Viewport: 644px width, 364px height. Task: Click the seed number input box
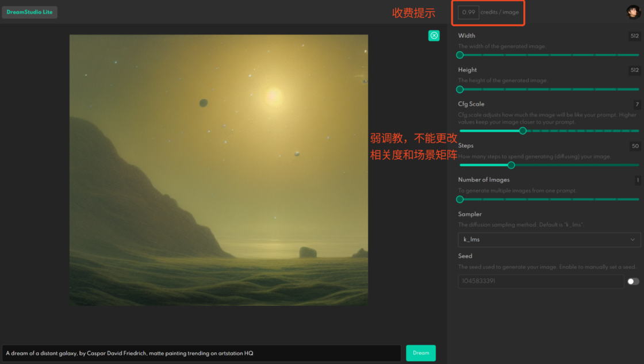pos(540,281)
